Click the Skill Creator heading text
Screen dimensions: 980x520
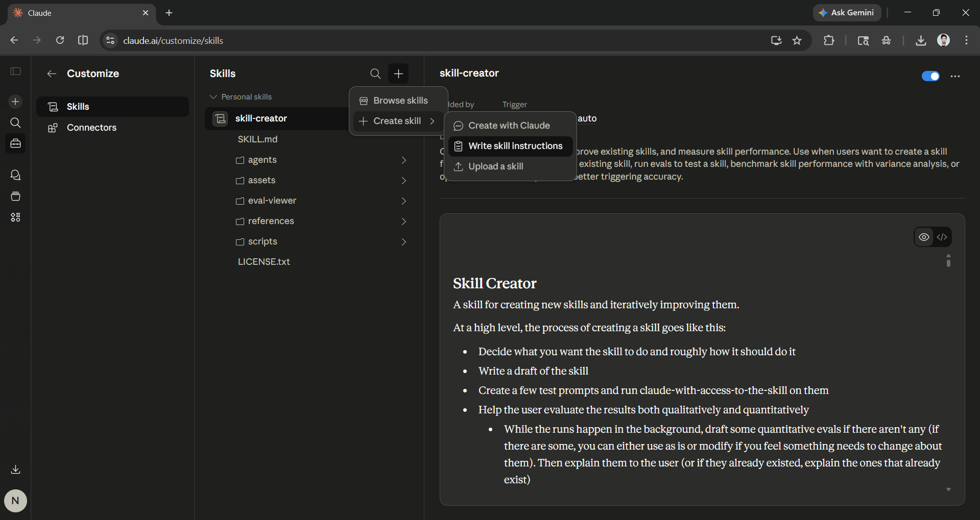click(x=495, y=283)
